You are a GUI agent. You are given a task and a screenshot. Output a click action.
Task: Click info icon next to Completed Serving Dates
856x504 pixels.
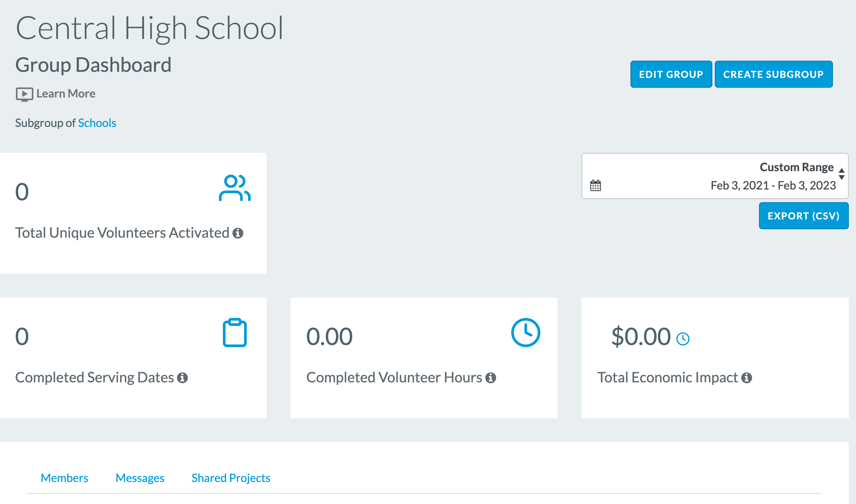click(x=182, y=378)
